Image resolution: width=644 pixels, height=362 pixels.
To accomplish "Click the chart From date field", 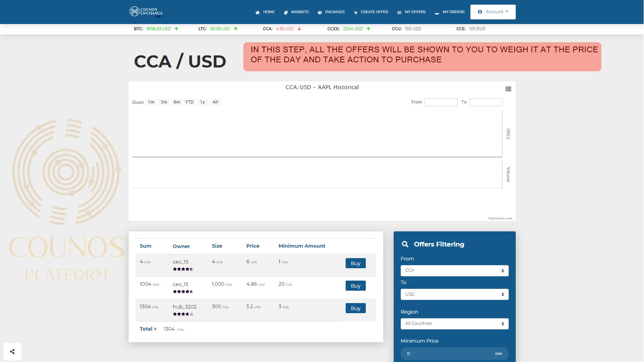I will 441,102.
